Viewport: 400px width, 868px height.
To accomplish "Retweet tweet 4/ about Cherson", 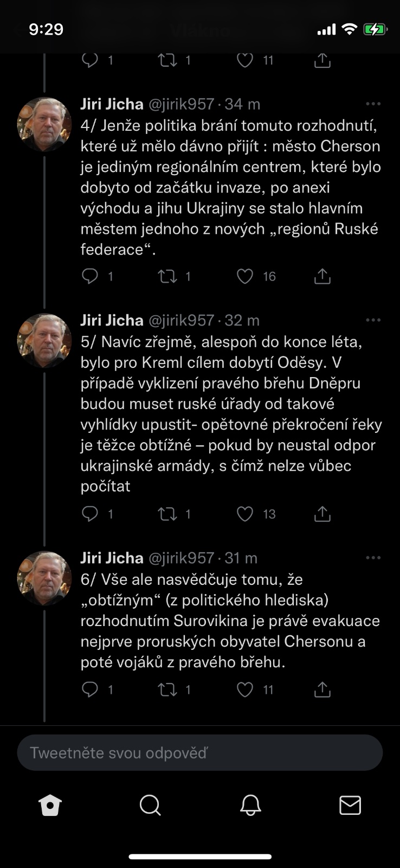I will pos(167,277).
